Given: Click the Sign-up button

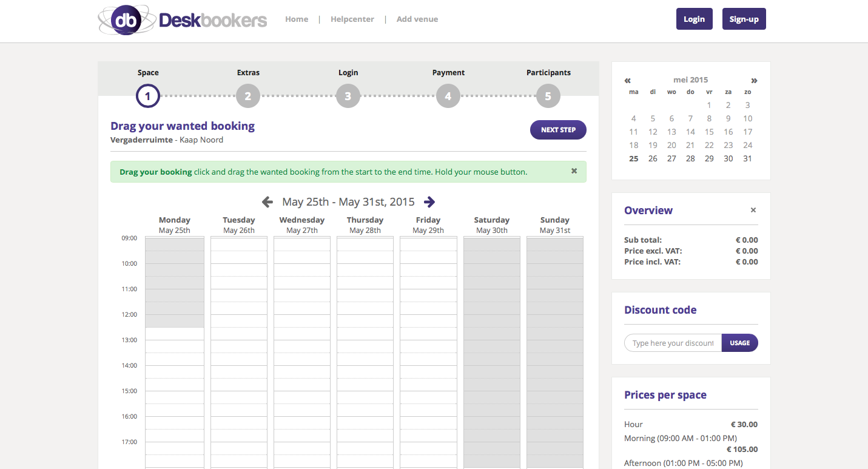Looking at the screenshot, I should (x=744, y=19).
